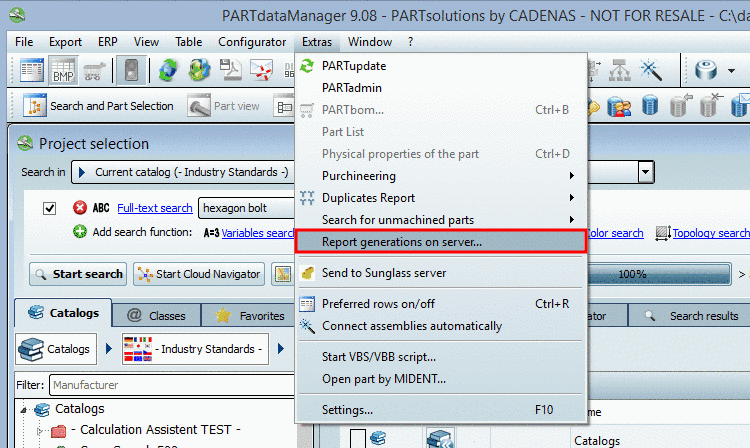Click the PARTdataManager app logo in title bar
The width and height of the screenshot is (750, 448).
pos(17,15)
